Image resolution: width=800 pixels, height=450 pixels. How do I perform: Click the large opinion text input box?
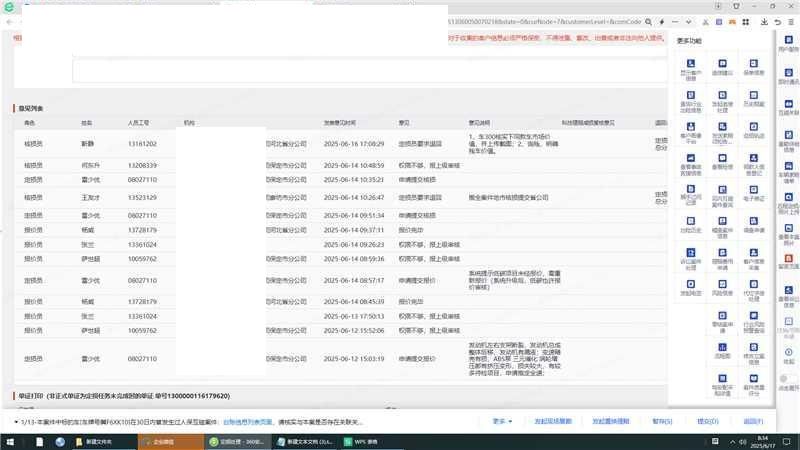[x=370, y=68]
